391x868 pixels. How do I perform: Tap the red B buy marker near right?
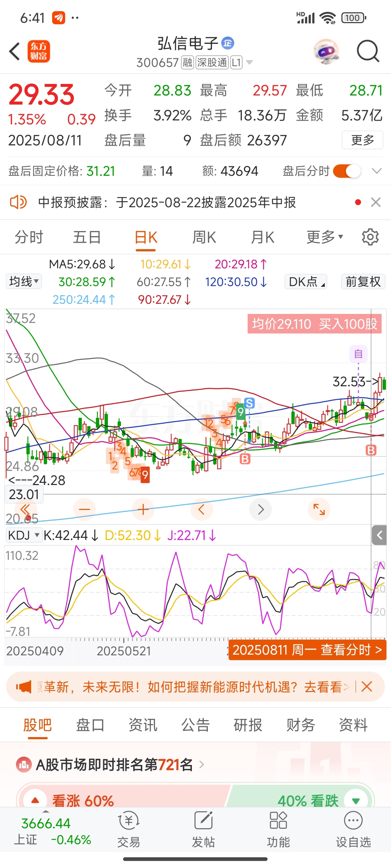[x=371, y=450]
